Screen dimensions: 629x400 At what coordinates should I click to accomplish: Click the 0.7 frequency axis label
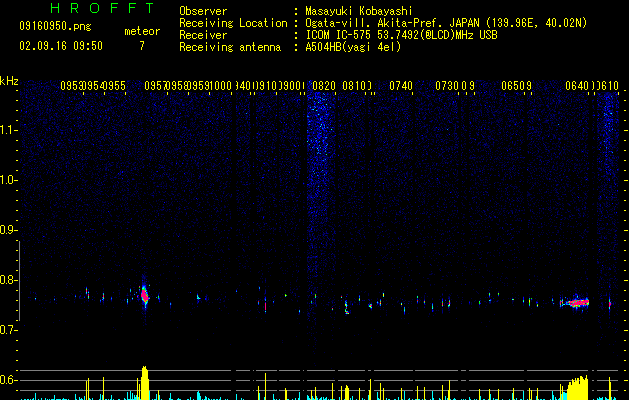[x=9, y=330]
